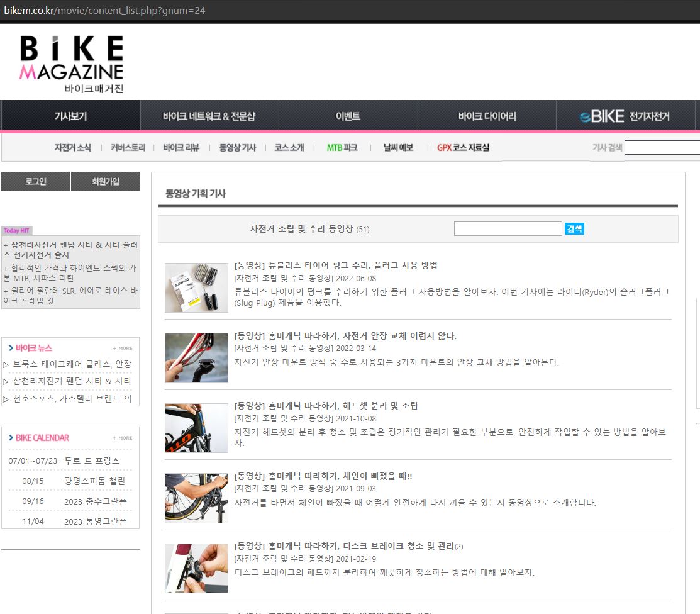
Task: Open the eBIKE 전기자전거 menu
Action: tap(625, 116)
